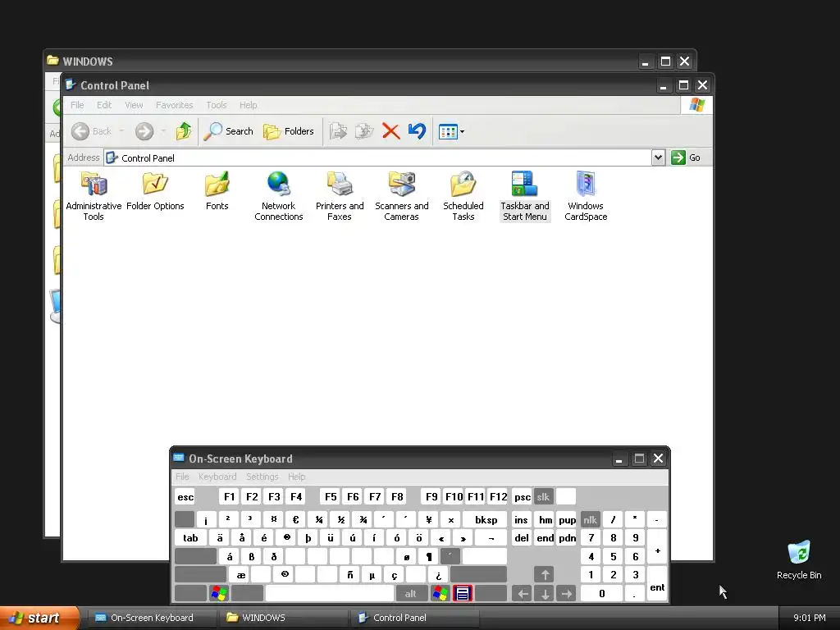Viewport: 840px width, 630px height.
Task: Open Printers and Faxes icon
Action: [x=340, y=196]
